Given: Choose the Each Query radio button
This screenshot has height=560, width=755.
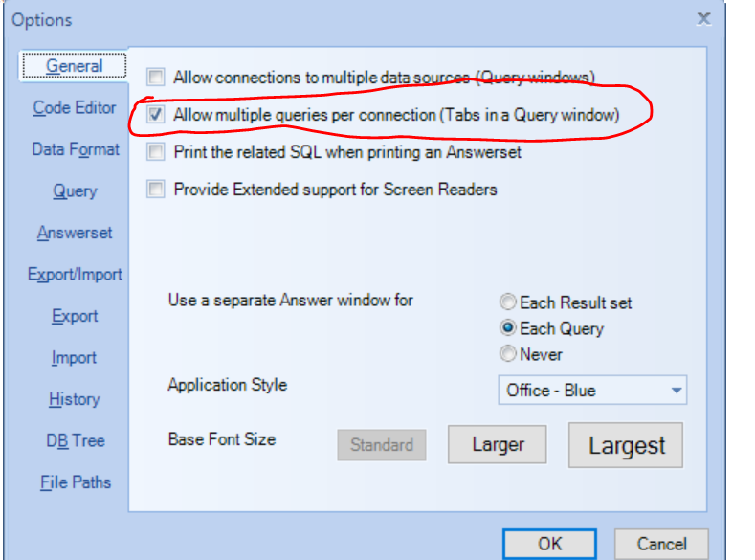Looking at the screenshot, I should click(x=508, y=328).
